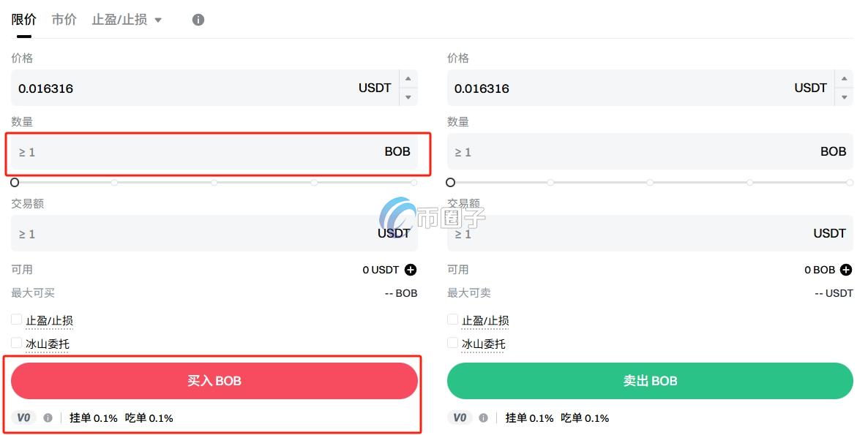The image size is (868, 435).
Task: Click the 买入 BOB button
Action: tap(214, 380)
